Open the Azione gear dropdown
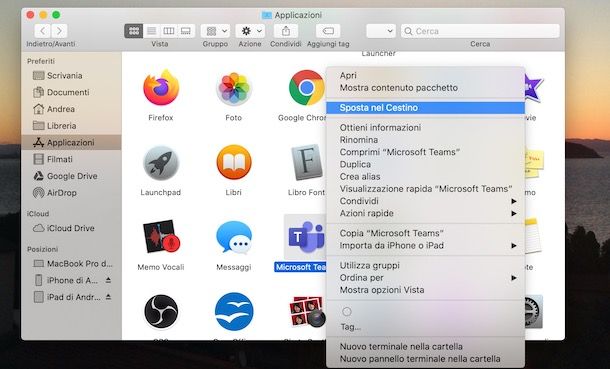The width and height of the screenshot is (610, 369). [250, 31]
